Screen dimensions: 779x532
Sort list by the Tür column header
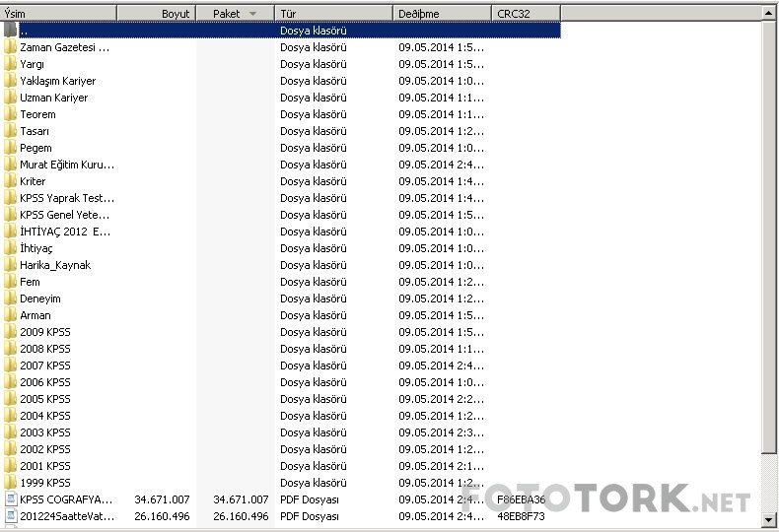(333, 14)
